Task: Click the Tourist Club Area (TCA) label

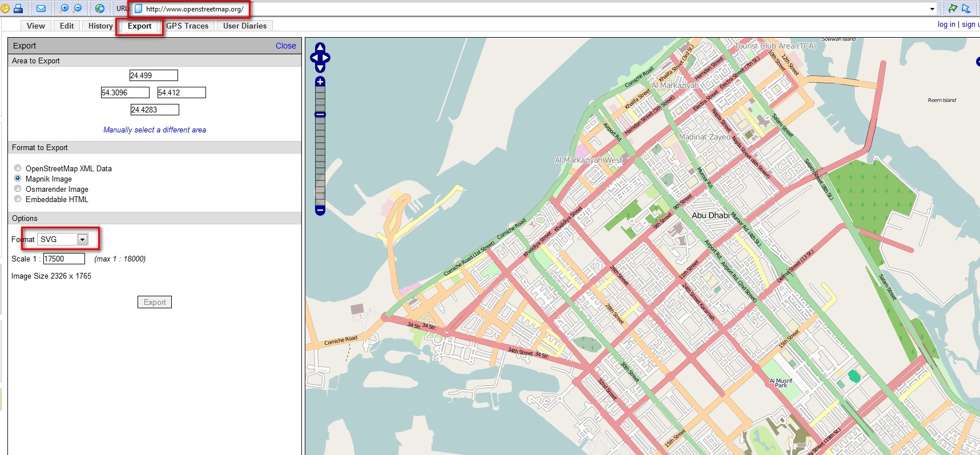Action: (x=776, y=46)
